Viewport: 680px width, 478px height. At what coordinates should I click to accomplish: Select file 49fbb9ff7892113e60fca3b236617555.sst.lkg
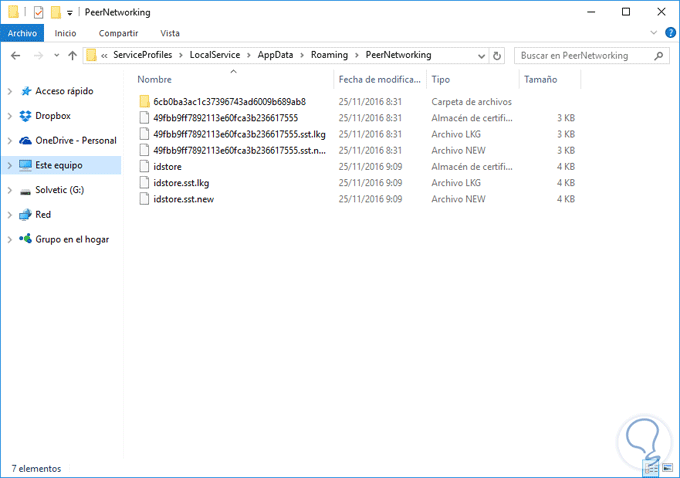[239, 134]
